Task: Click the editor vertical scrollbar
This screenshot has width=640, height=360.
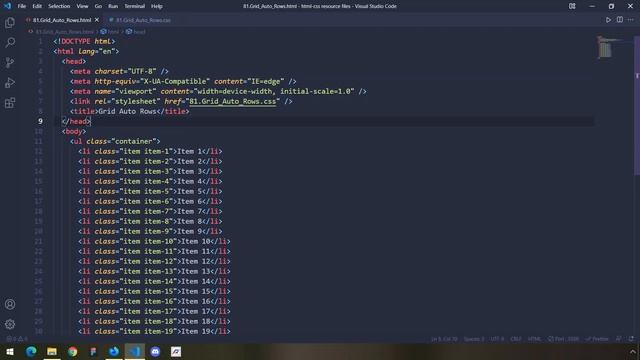Action: 637,106
